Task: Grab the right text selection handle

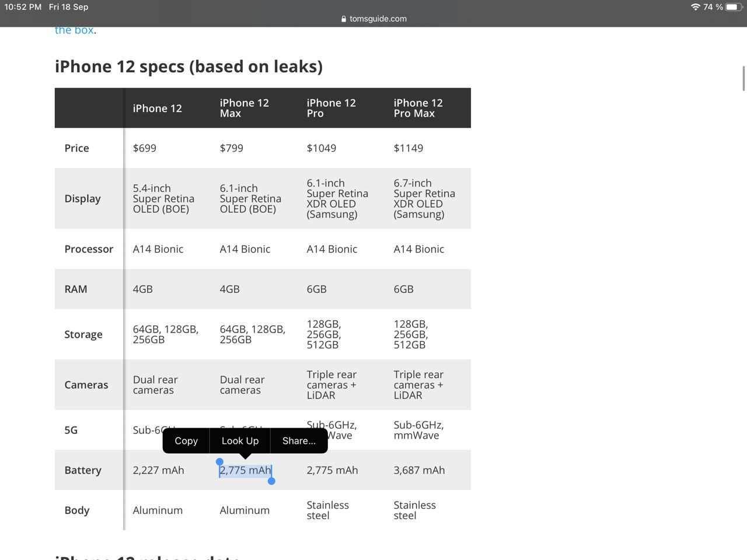Action: 271,481
